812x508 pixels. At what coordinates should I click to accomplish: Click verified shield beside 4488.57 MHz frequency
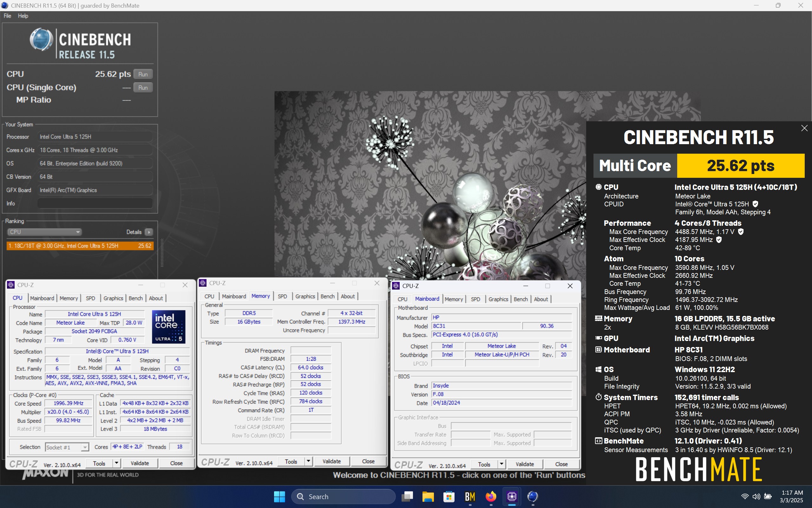pos(741,231)
